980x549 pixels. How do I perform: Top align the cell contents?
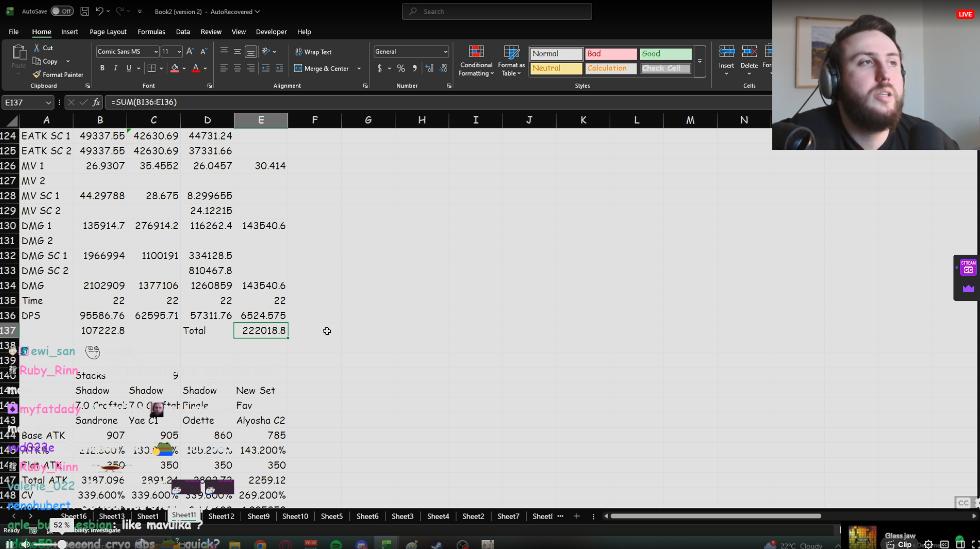click(224, 51)
